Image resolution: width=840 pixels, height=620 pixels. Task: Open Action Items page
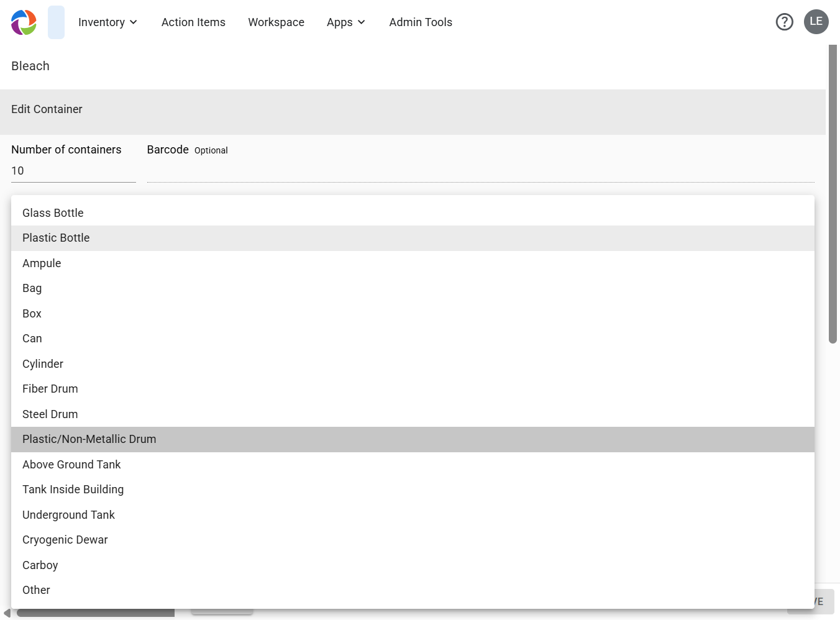click(193, 22)
